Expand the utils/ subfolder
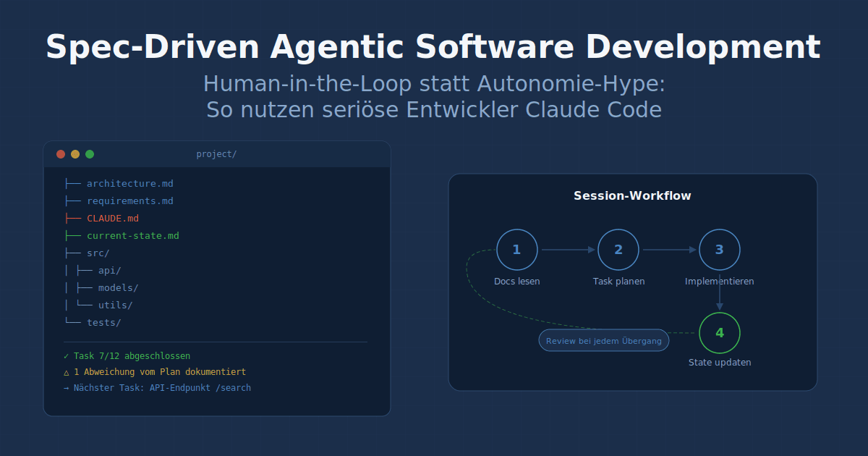 coord(116,305)
